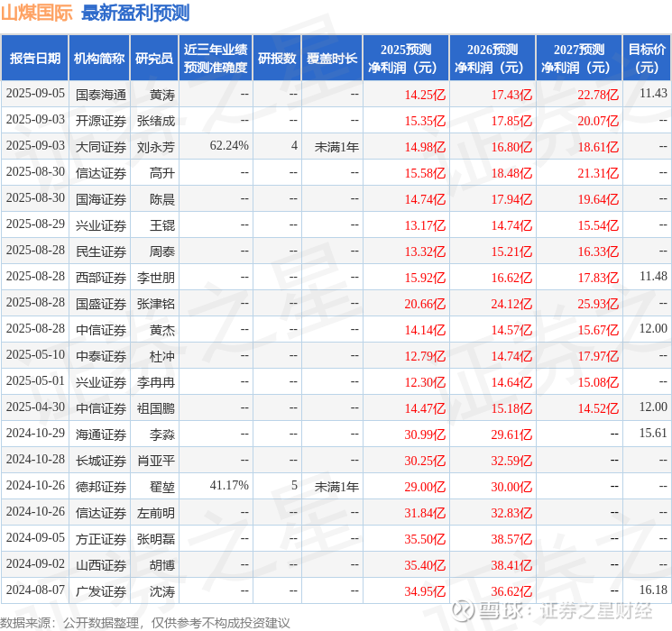The width and height of the screenshot is (672, 631).
Task: Click the institution 国海证券
Action: (x=101, y=199)
